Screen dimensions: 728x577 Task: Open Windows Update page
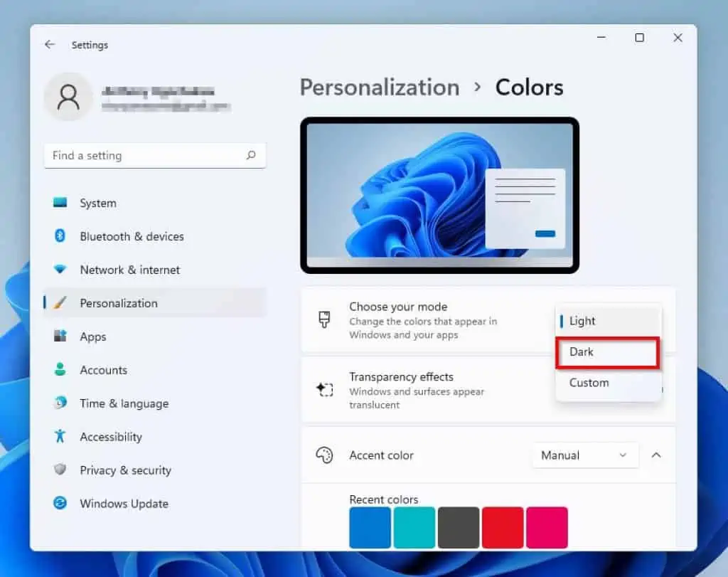coord(124,504)
